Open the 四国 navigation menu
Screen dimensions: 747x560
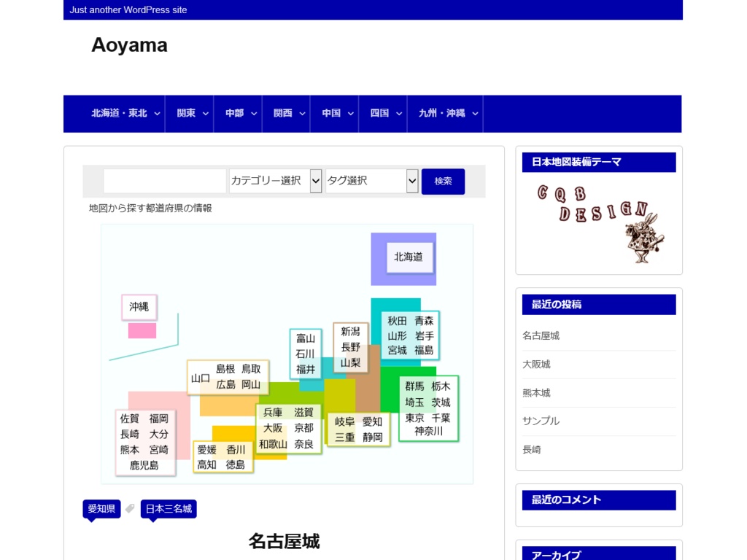[379, 114]
